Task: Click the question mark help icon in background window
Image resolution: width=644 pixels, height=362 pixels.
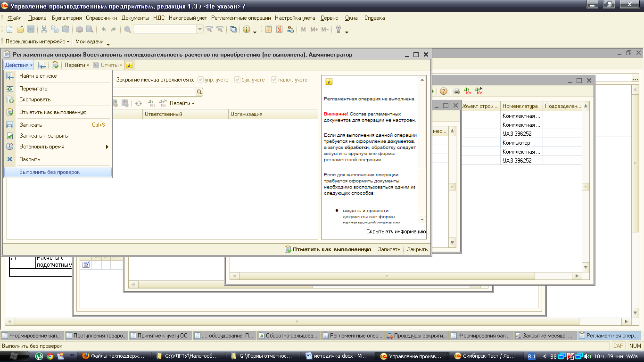Action: click(444, 91)
